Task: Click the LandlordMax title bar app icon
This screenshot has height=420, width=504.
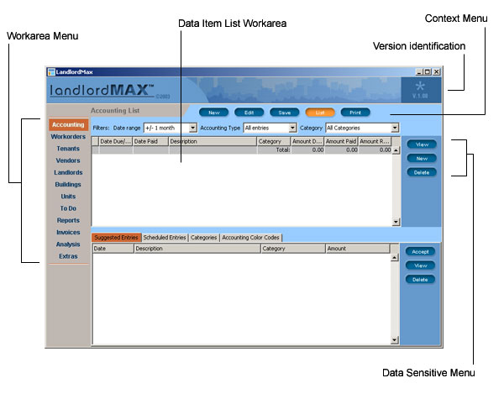Action: click(51, 72)
